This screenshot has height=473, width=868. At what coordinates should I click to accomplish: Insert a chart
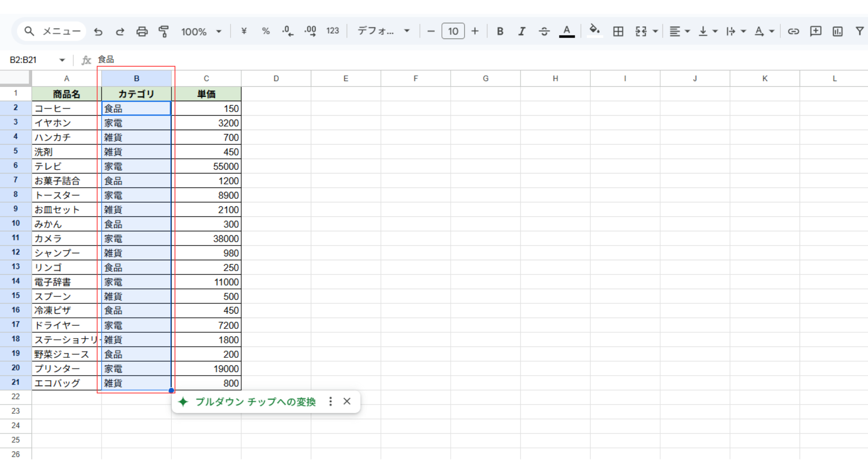tap(838, 32)
